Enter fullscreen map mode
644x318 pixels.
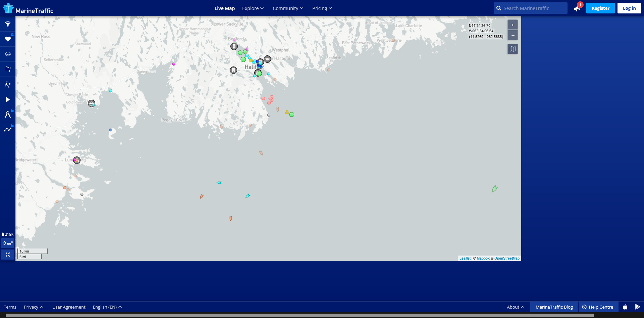[8, 255]
